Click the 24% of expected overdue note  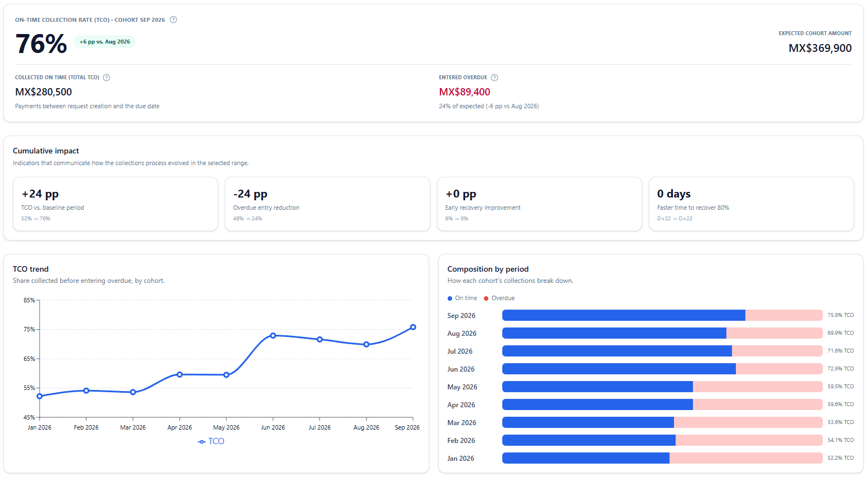pyautogui.click(x=489, y=106)
